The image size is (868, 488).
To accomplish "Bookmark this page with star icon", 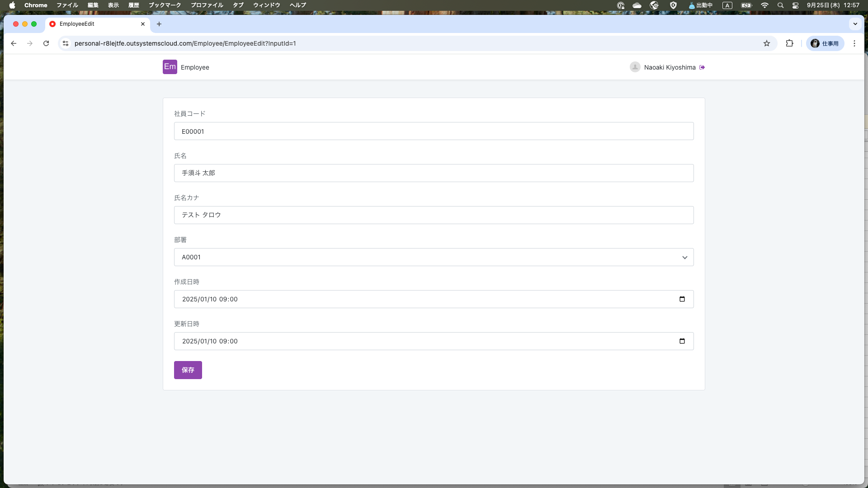I will coord(767,43).
